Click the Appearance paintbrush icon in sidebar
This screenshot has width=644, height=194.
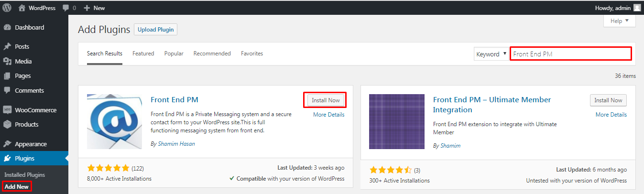tap(7, 144)
